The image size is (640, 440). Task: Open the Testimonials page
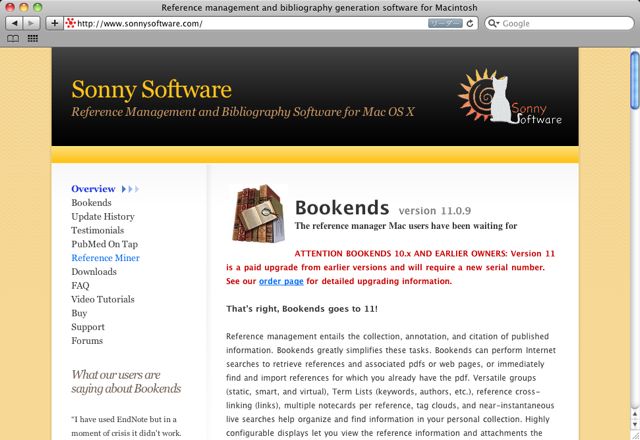[x=98, y=230]
